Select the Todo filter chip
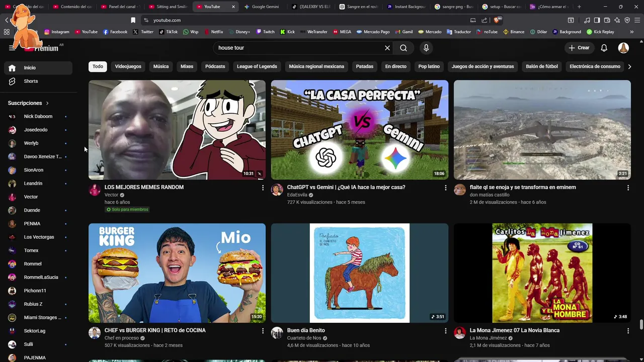Viewport: 644px width, 362px height. [x=98, y=66]
